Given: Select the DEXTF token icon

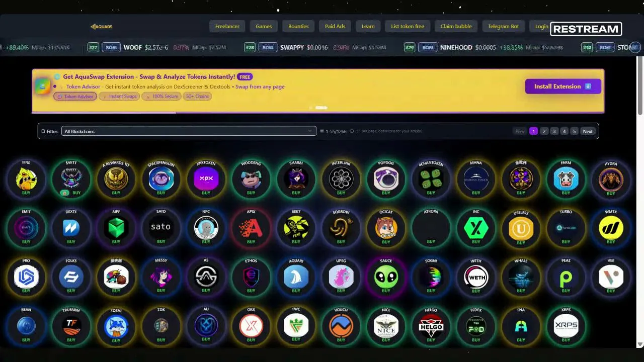Looking at the screenshot, I should (71, 228).
